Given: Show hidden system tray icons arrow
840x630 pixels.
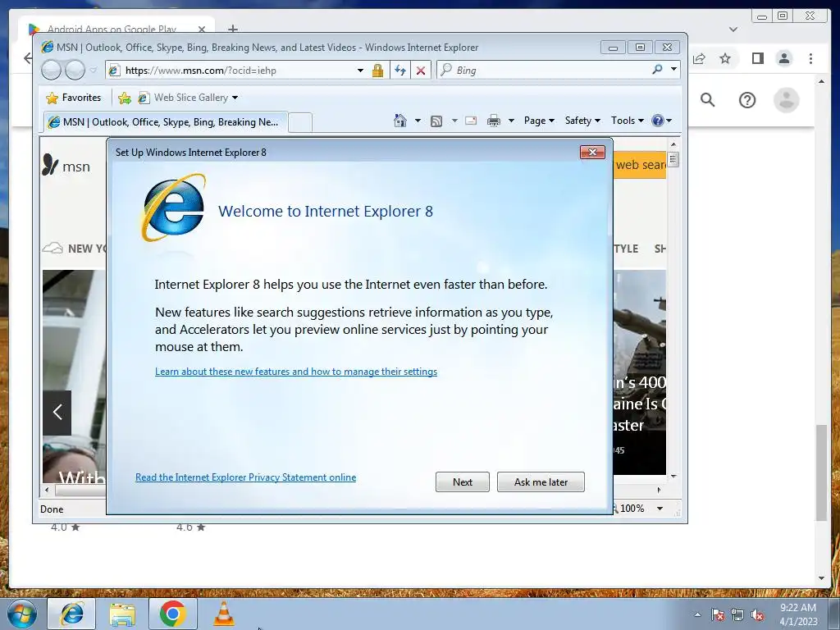Looking at the screenshot, I should coord(697,615).
